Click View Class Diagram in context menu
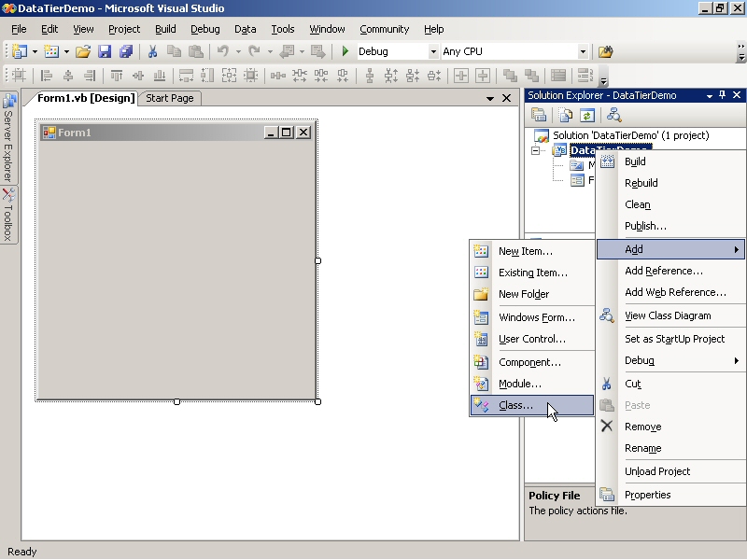 [670, 315]
